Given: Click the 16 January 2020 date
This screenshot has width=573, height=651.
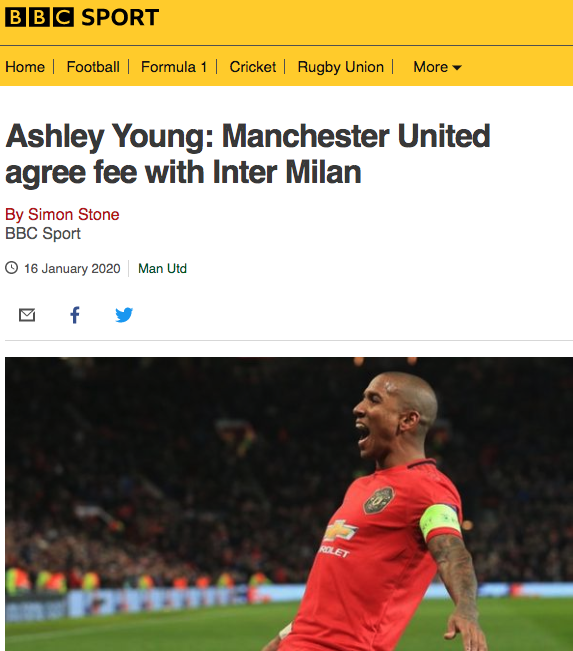Looking at the screenshot, I should pos(72,269).
